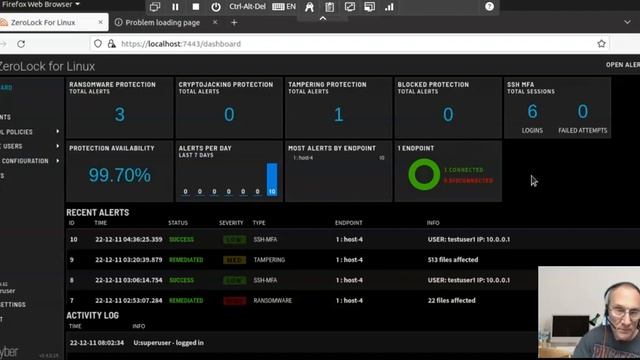Open the Ransomware Protection alerts card
Screen dimensions: 640x360
click(120, 108)
